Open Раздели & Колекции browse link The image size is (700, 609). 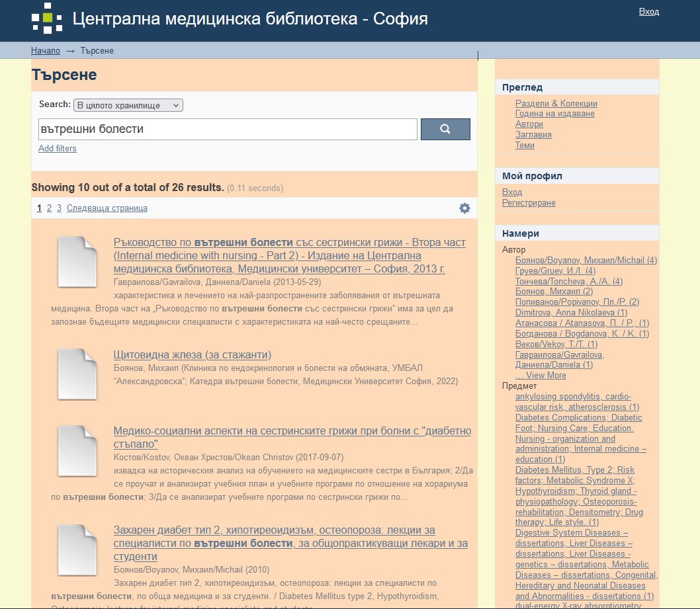tap(556, 104)
